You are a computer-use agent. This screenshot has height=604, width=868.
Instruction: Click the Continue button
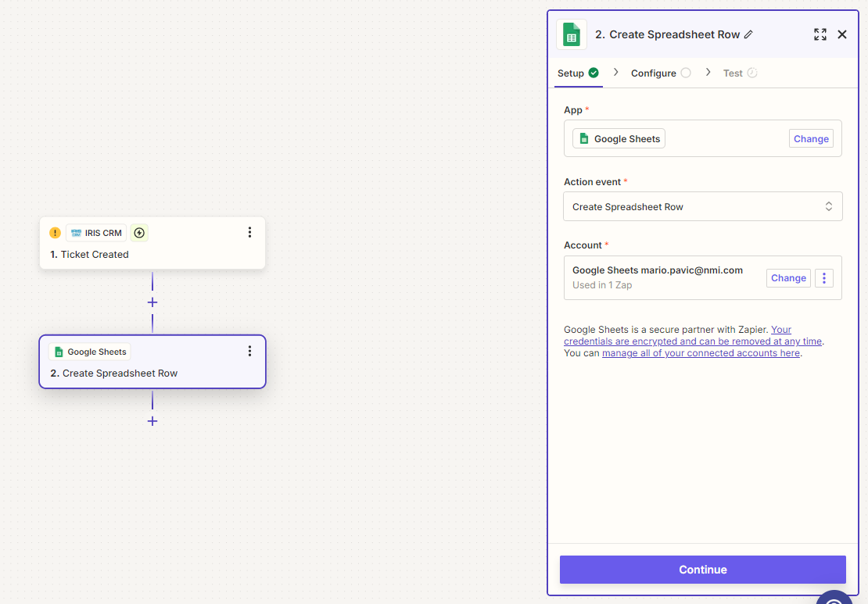pyautogui.click(x=702, y=570)
